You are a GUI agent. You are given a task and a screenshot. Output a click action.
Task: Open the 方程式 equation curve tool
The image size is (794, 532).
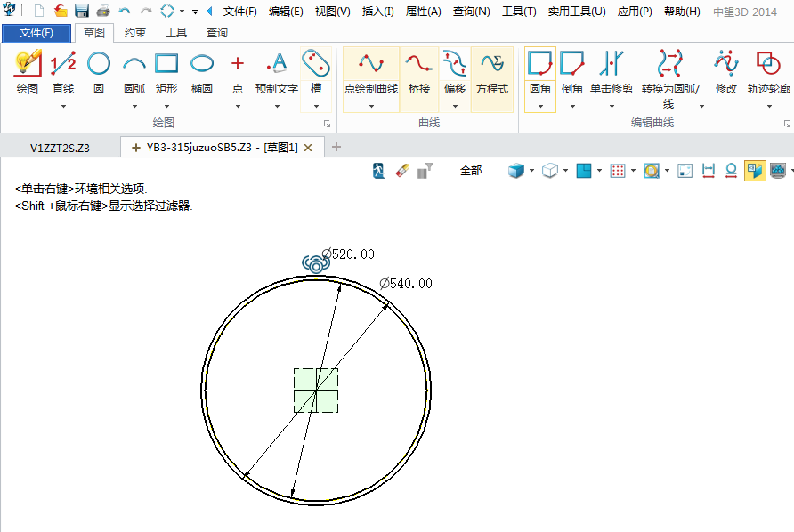[x=491, y=73]
